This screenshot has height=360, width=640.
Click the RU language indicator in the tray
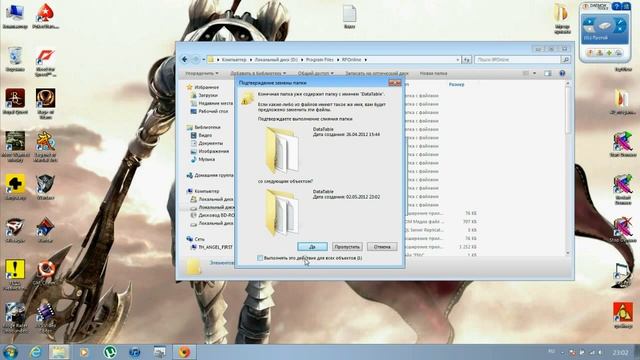coord(551,351)
